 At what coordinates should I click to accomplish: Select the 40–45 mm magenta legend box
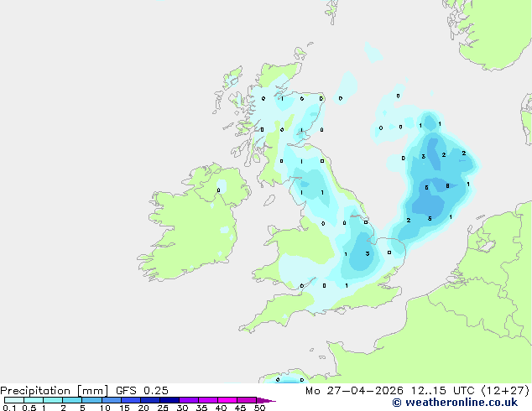[x=227, y=400]
